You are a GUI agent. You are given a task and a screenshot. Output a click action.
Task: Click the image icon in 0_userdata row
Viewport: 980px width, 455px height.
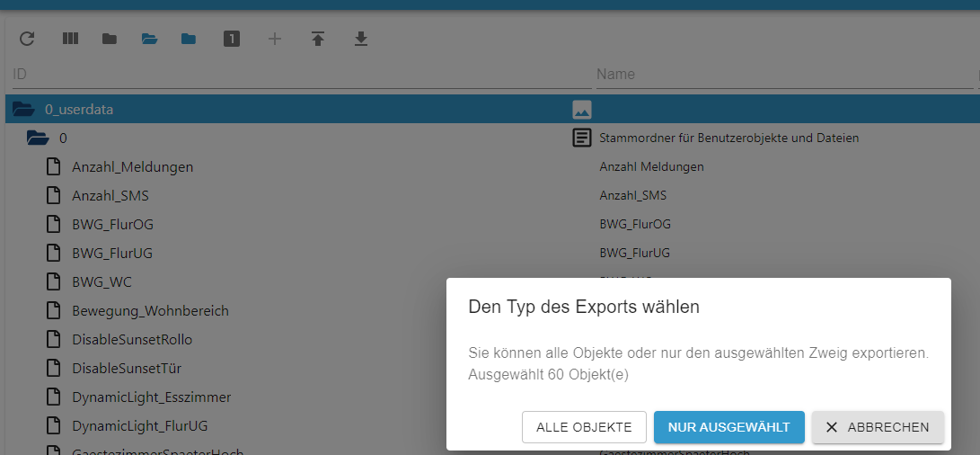pyautogui.click(x=582, y=110)
